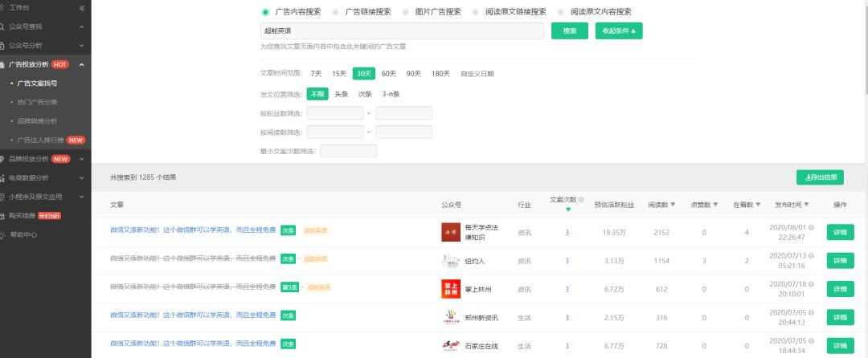This screenshot has width=868, height=358.
Task: Click the 公众号分析 sidebar icon
Action: [x=2, y=45]
